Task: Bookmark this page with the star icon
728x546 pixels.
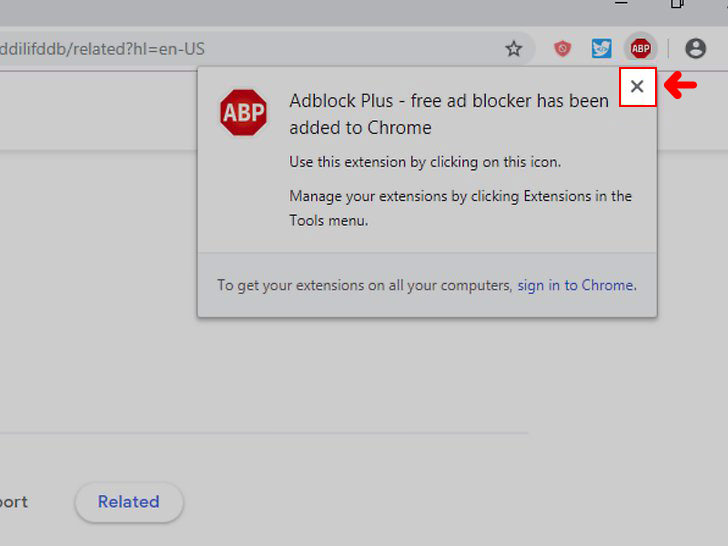Action: click(514, 49)
